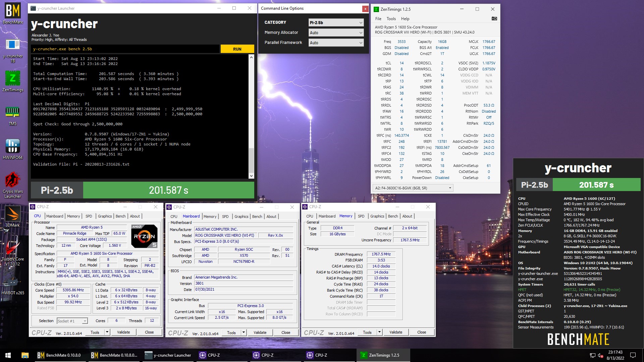
Task: Open File Explorer from the taskbar
Action: (25, 355)
